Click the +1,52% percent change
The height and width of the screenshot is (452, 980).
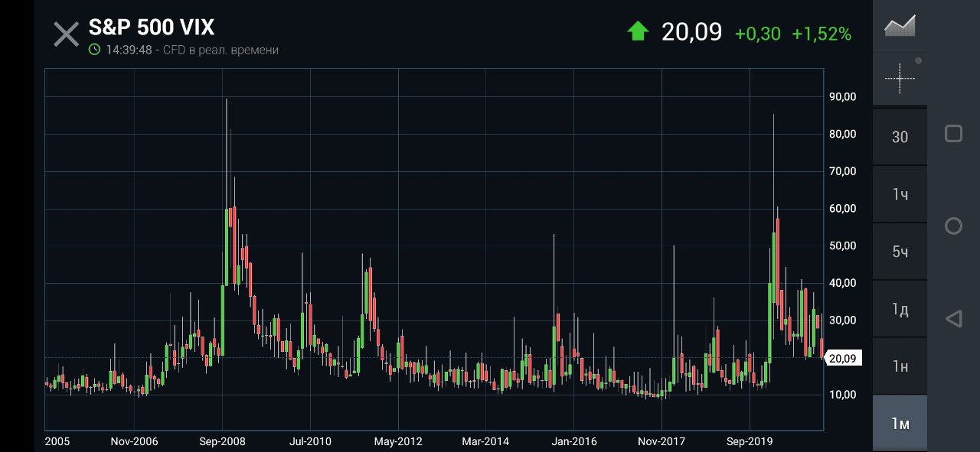point(822,34)
